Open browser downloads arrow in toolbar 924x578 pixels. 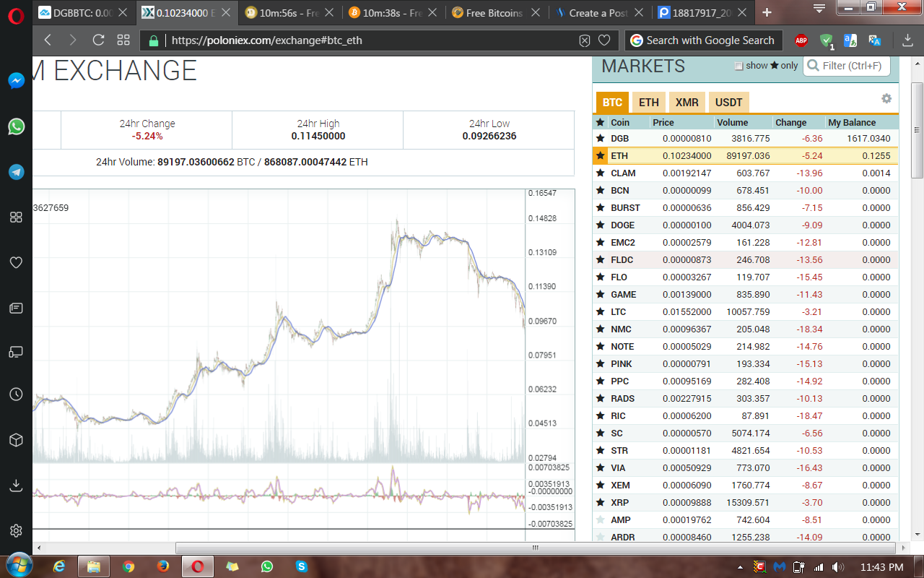click(908, 40)
